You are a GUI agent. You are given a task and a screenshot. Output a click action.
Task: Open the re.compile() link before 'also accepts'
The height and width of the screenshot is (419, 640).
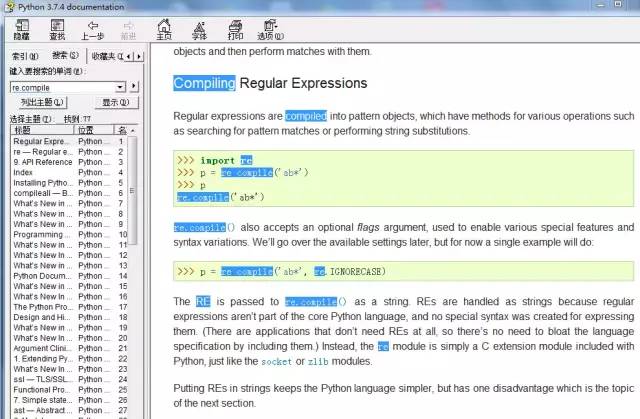[204, 227]
